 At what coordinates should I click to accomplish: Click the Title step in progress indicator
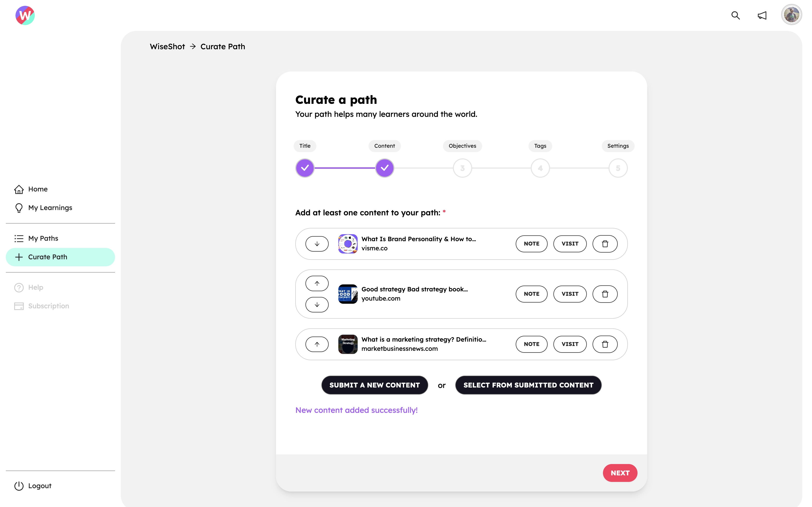[x=304, y=168]
